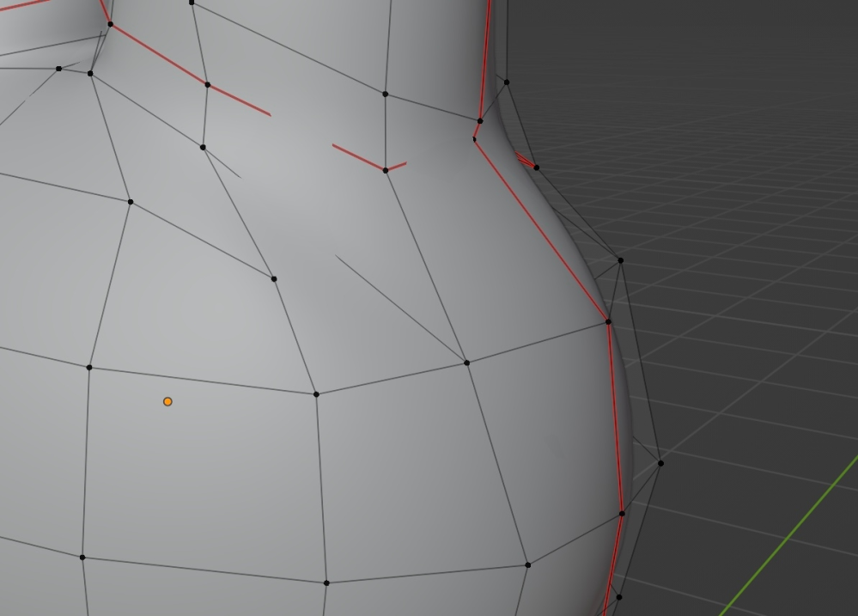Select the orange highlighted origin point
The image size is (858, 616).
pos(168,402)
